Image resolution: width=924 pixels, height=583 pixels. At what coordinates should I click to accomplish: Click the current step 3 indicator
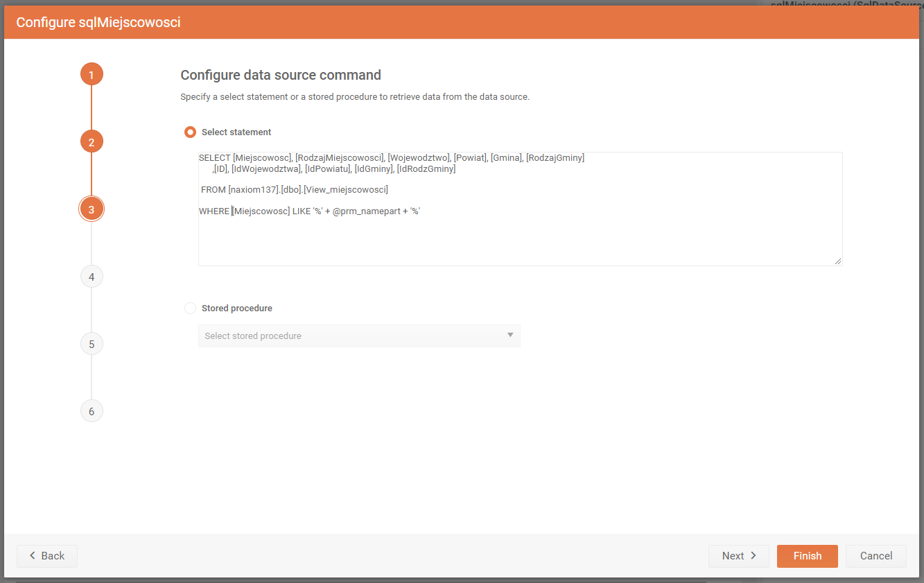91,209
